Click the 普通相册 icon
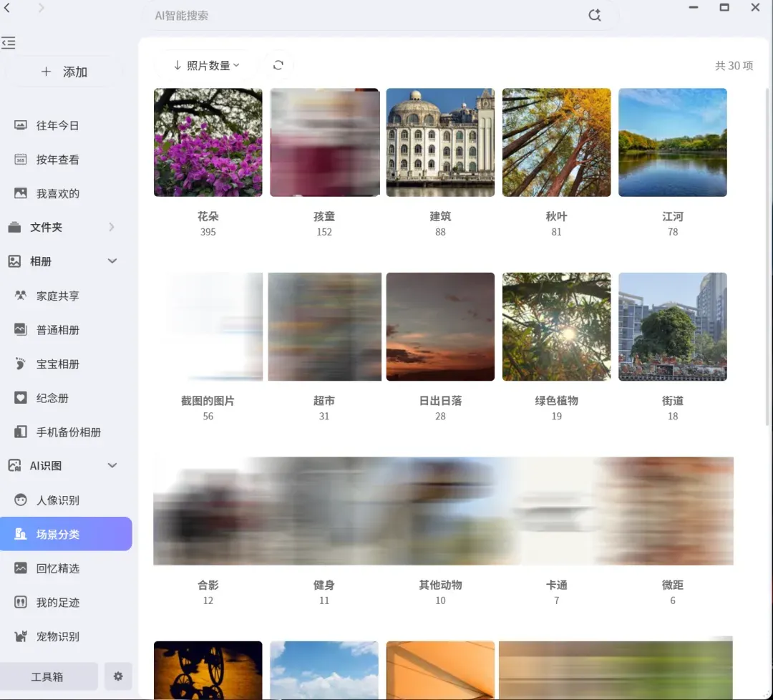773x700 pixels. (x=21, y=329)
